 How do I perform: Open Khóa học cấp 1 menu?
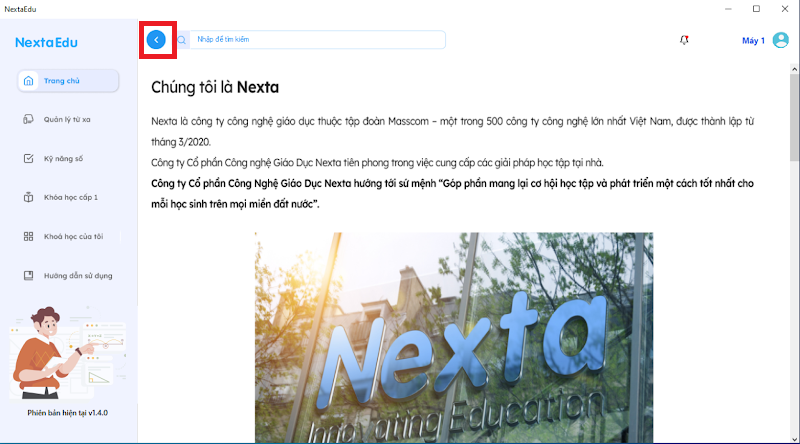(70, 198)
